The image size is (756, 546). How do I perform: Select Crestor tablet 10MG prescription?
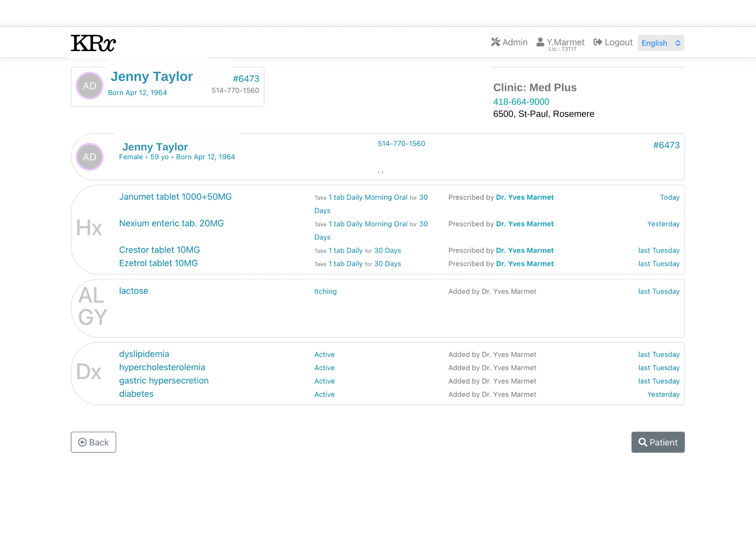tap(160, 250)
